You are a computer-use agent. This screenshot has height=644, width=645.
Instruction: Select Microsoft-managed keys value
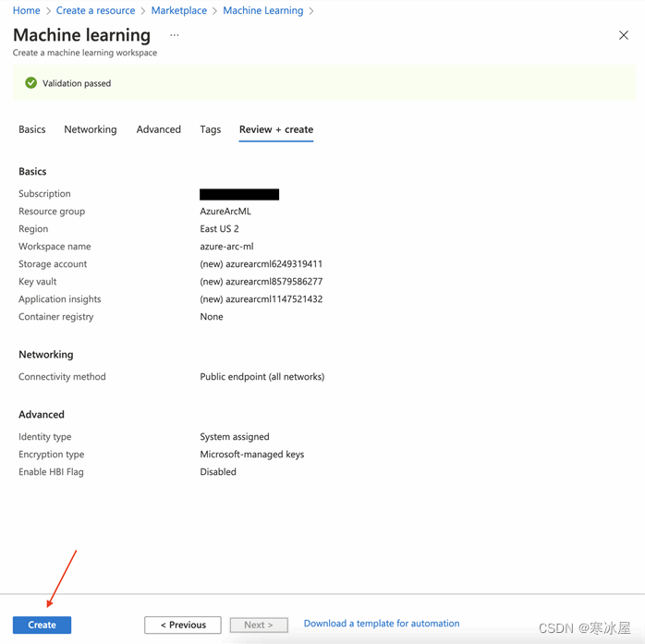click(252, 455)
